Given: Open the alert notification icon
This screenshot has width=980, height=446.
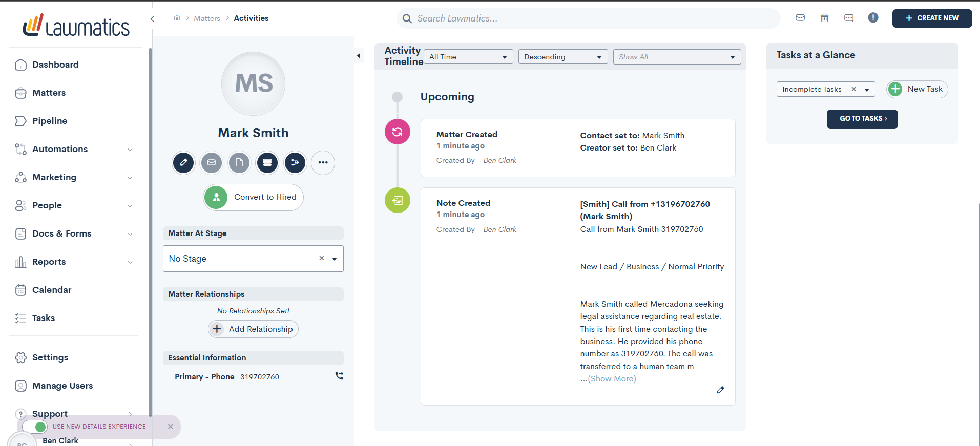Looking at the screenshot, I should coord(873,18).
